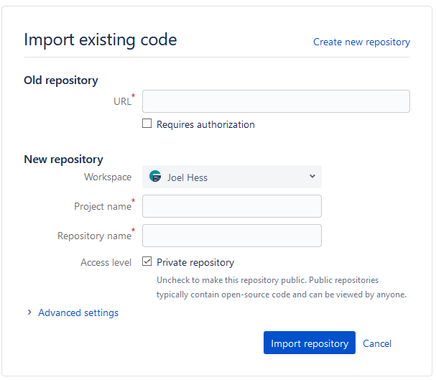Open the Workspace dropdown showing Joel Hess
The image size is (436, 380).
(x=232, y=177)
